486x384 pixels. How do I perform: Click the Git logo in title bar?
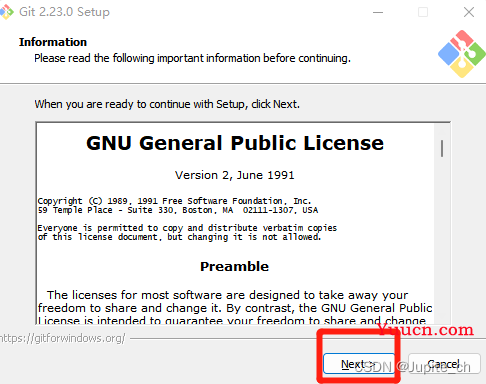pos(7,12)
